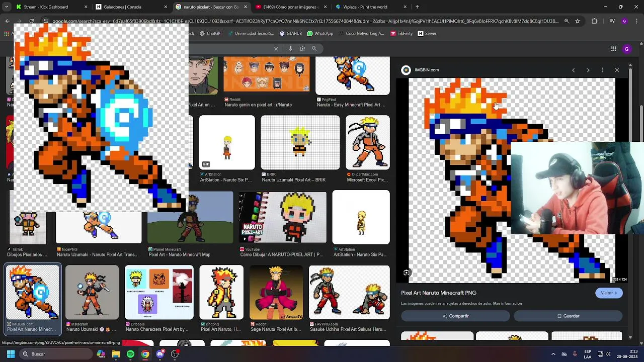Image resolution: width=644 pixels, height=362 pixels.
Task: Open the Windows Start menu
Action: (11, 354)
